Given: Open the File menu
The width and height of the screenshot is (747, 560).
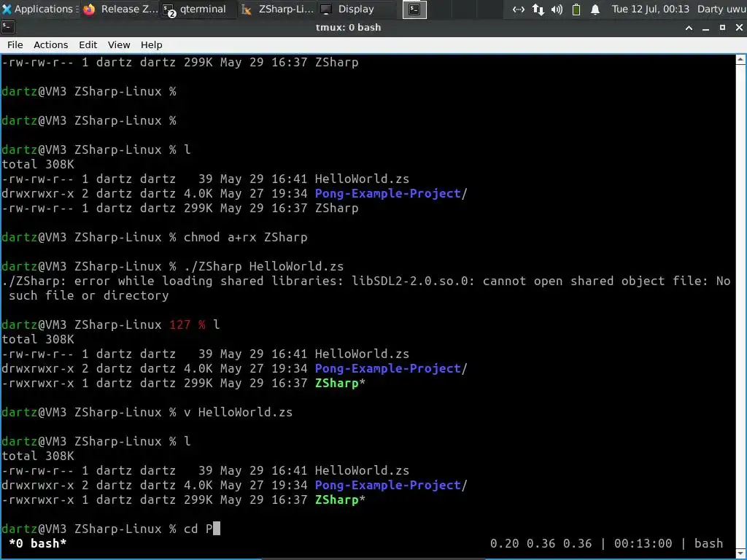Looking at the screenshot, I should (15, 44).
